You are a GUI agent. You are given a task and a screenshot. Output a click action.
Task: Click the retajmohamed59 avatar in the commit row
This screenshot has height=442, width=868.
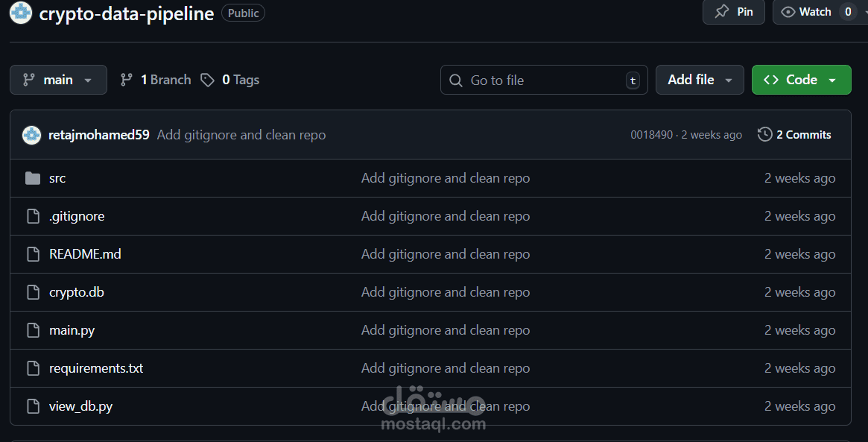[31, 135]
